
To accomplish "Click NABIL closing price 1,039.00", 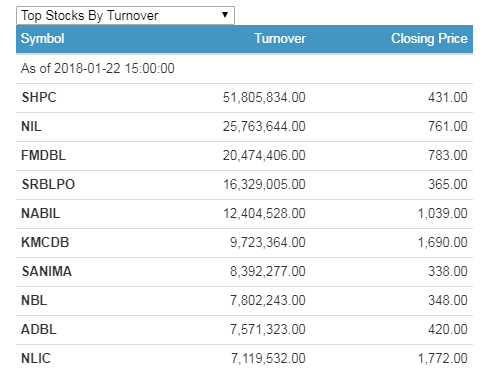I will pyautogui.click(x=443, y=213).
